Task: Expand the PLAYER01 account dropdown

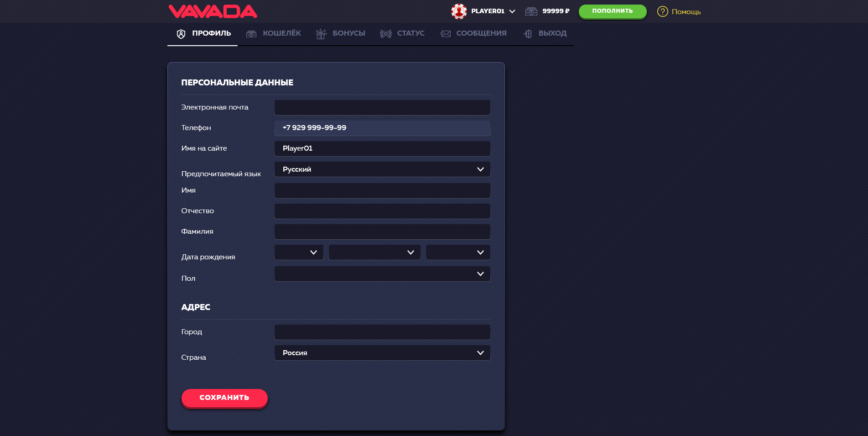Action: (x=512, y=11)
